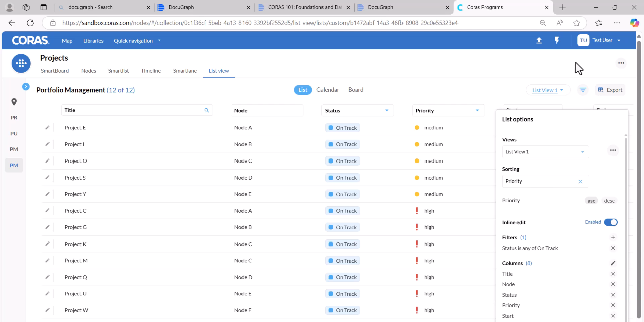Viewport: 644px width, 322px height.
Task: Click the Node column filter field
Action: (x=267, y=110)
